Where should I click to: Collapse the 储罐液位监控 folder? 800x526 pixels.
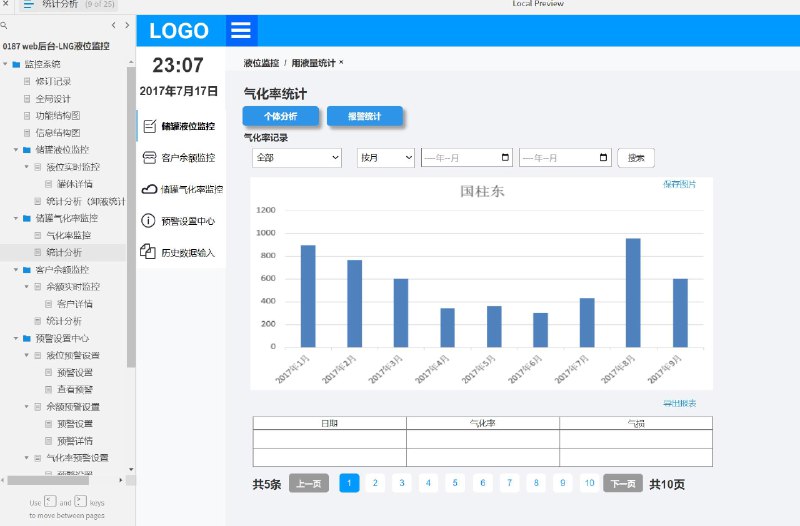point(16,149)
